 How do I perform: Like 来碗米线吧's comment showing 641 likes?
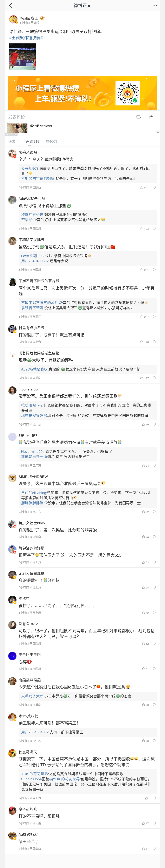[144, 187]
